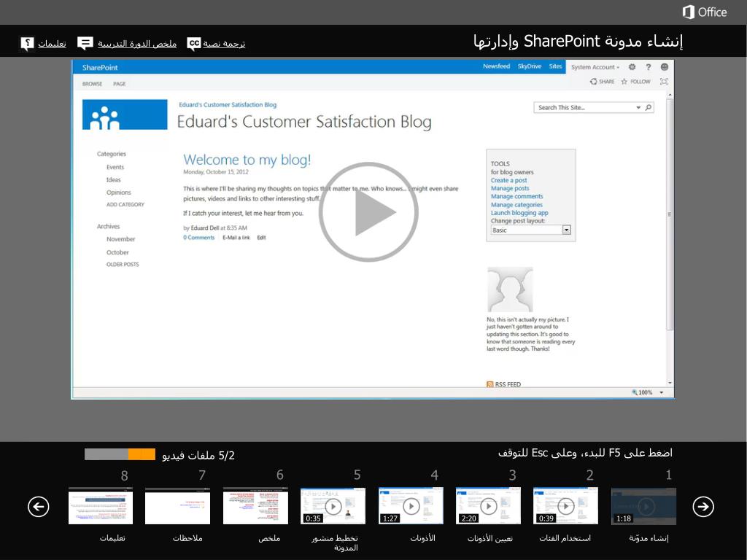This screenshot has height=560, width=747.
Task: Click the FOLLOW star button
Action: (x=635, y=82)
